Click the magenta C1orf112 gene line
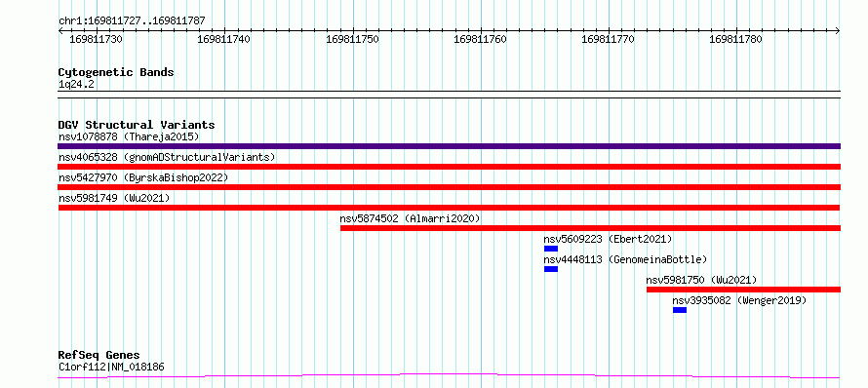 point(449,376)
